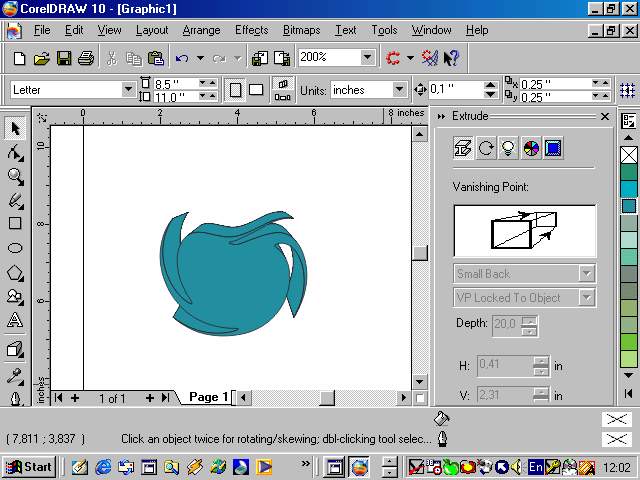Open the Effects menu
640x480 pixels.
click(x=251, y=30)
